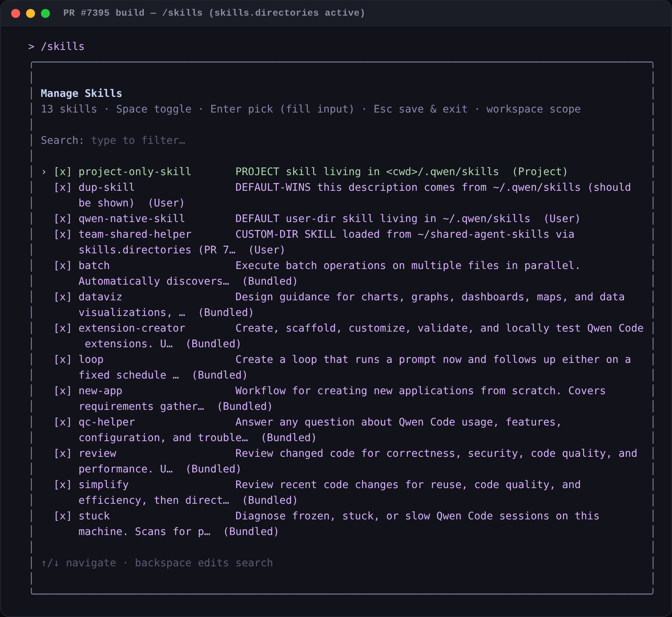Click the '13 skills' count text

click(69, 109)
